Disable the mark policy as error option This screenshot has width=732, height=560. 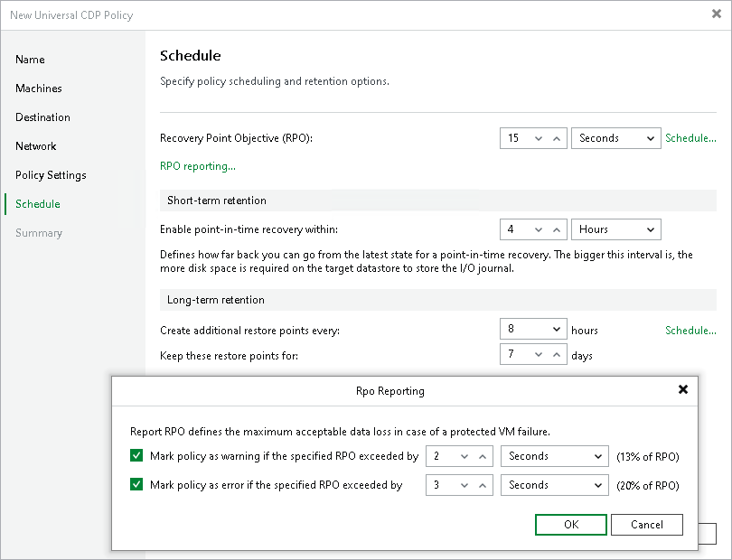tap(136, 485)
